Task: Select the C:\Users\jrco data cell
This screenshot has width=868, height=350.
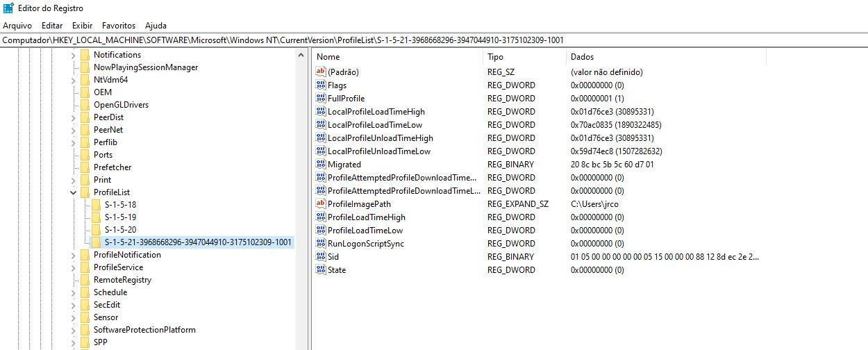Action: point(594,204)
